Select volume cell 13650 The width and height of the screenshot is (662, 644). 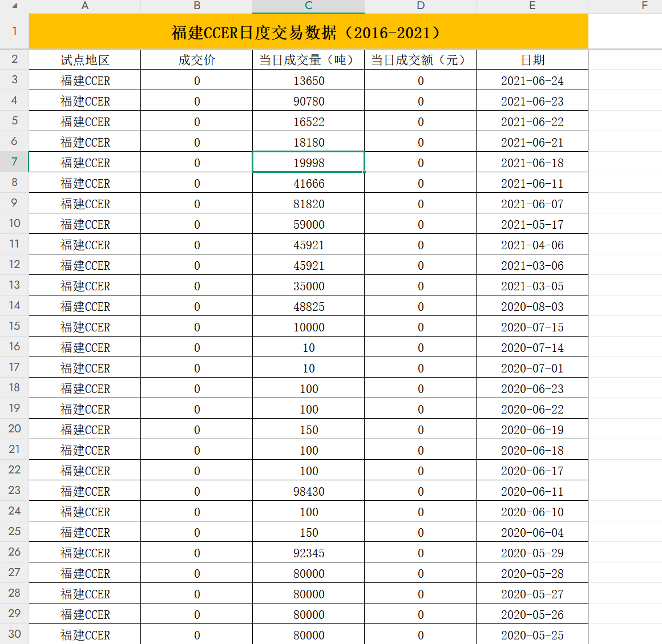coord(308,80)
